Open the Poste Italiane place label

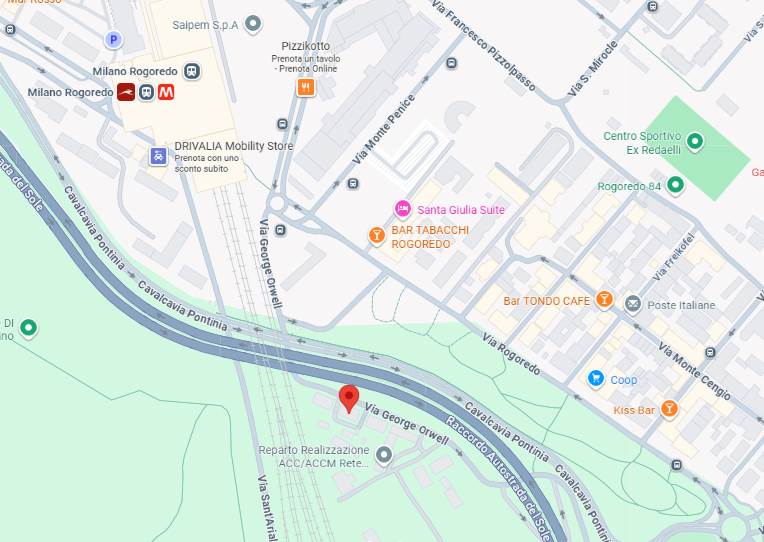pyautogui.click(x=681, y=305)
